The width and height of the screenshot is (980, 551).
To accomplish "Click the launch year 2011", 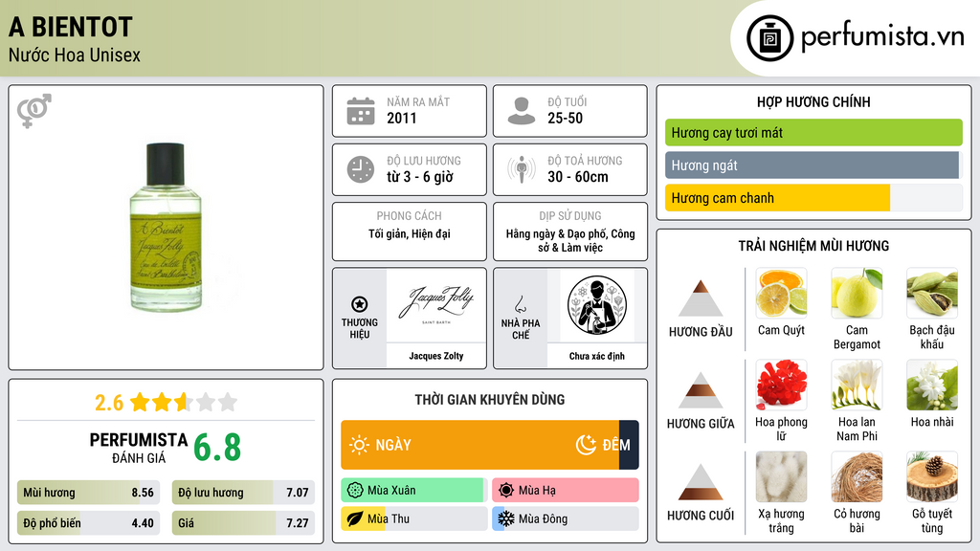I will click(x=402, y=118).
